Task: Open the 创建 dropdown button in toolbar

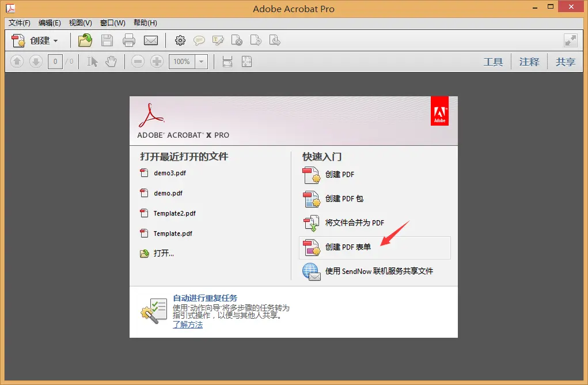Action: click(x=35, y=40)
